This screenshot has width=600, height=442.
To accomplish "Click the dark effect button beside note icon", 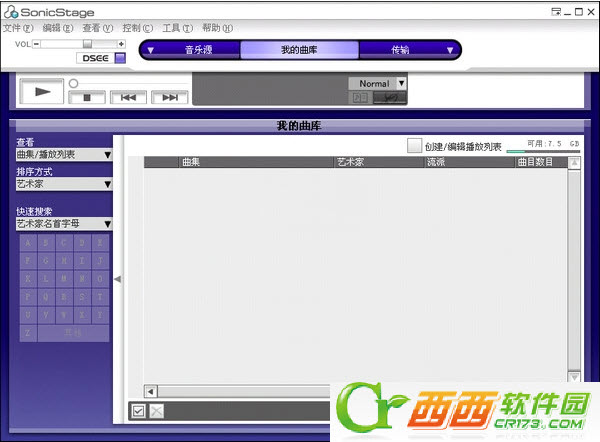I will pyautogui.click(x=390, y=98).
